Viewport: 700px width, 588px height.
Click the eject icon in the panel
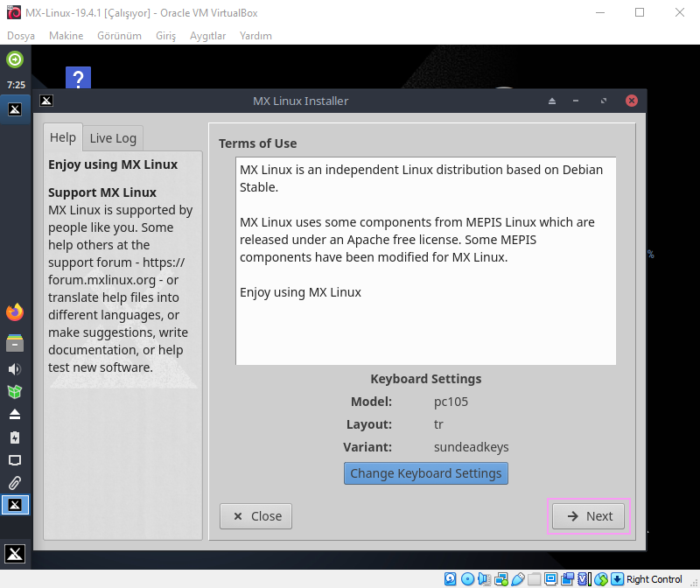click(15, 415)
